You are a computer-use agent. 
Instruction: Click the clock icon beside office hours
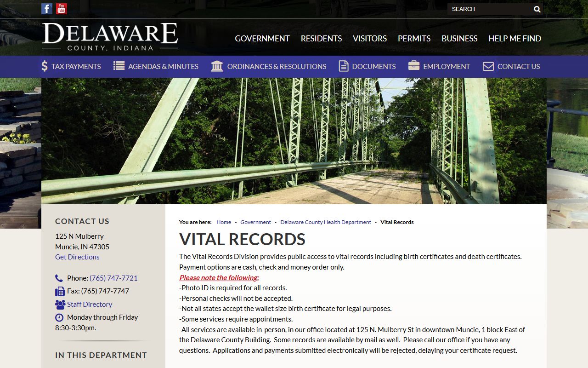59,317
